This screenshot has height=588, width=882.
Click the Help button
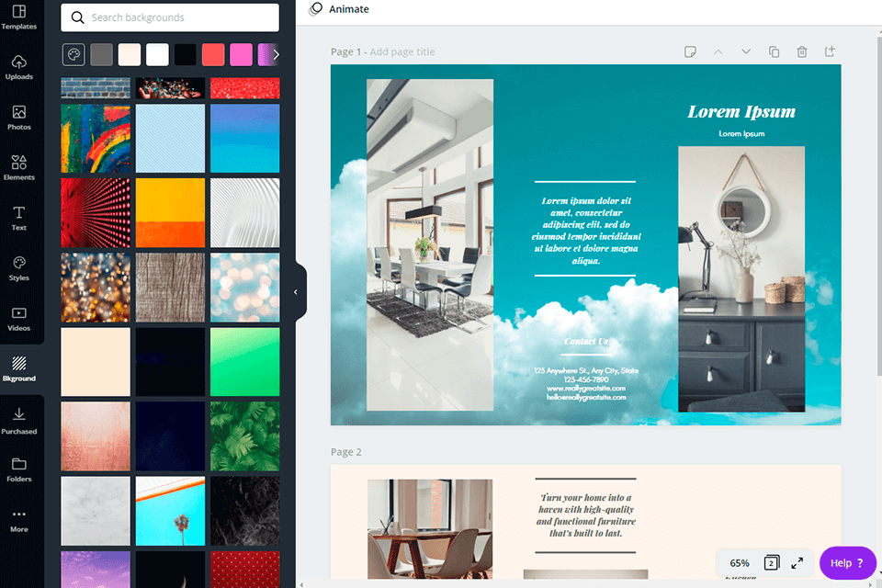coord(847,562)
